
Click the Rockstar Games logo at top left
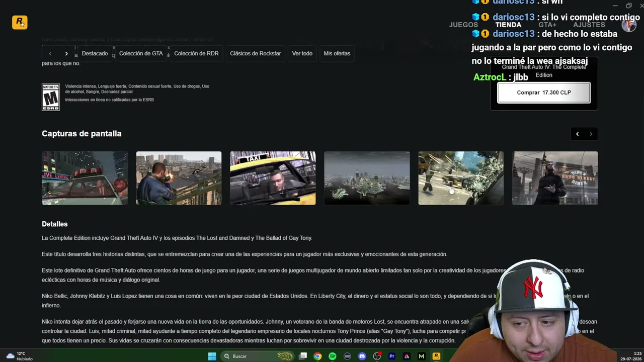(20, 22)
